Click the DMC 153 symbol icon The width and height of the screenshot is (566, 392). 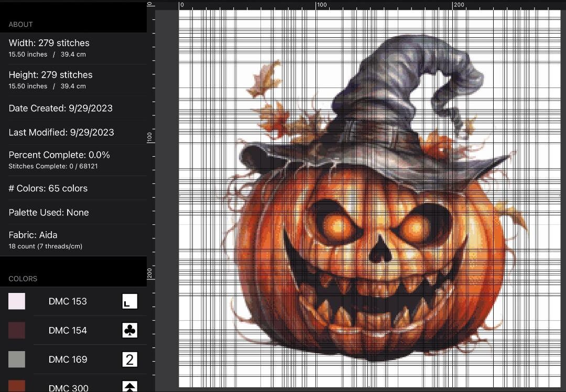click(x=129, y=301)
